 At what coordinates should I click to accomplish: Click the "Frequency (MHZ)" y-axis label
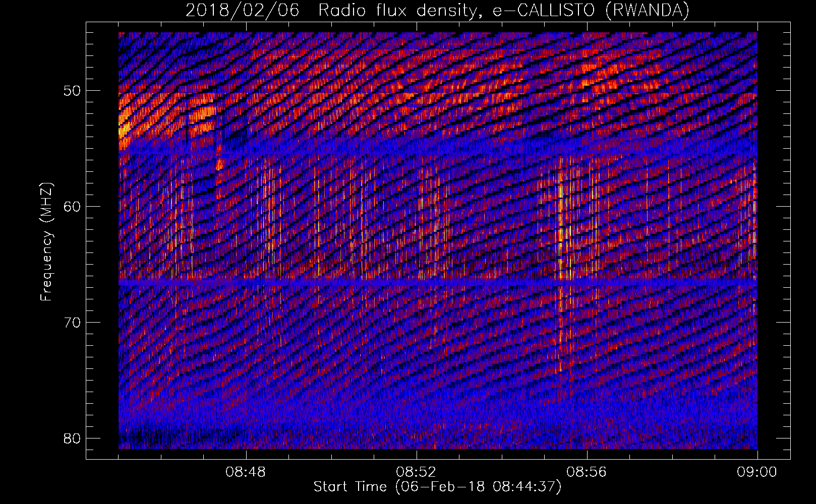click(46, 242)
